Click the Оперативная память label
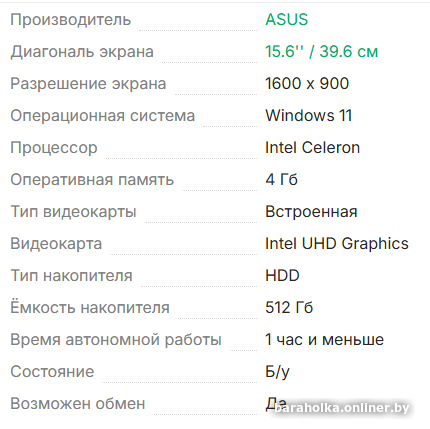The width and height of the screenshot is (430, 429). pos(92,180)
